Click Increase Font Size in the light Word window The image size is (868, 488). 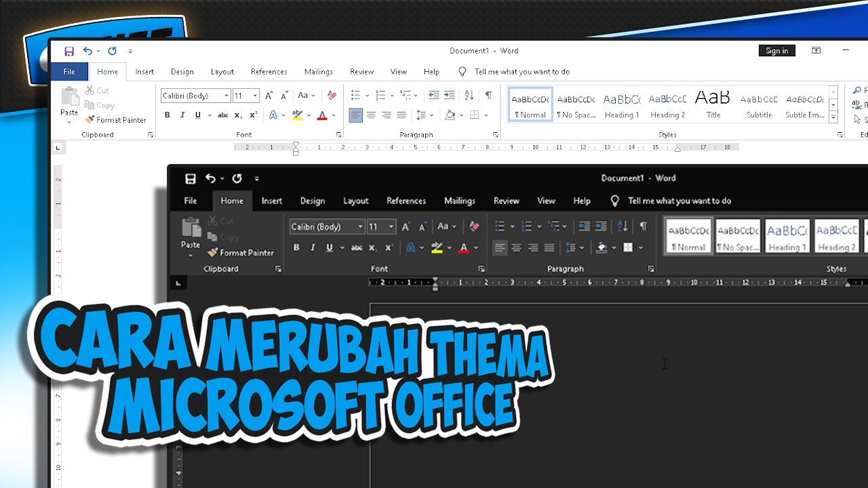coord(269,96)
